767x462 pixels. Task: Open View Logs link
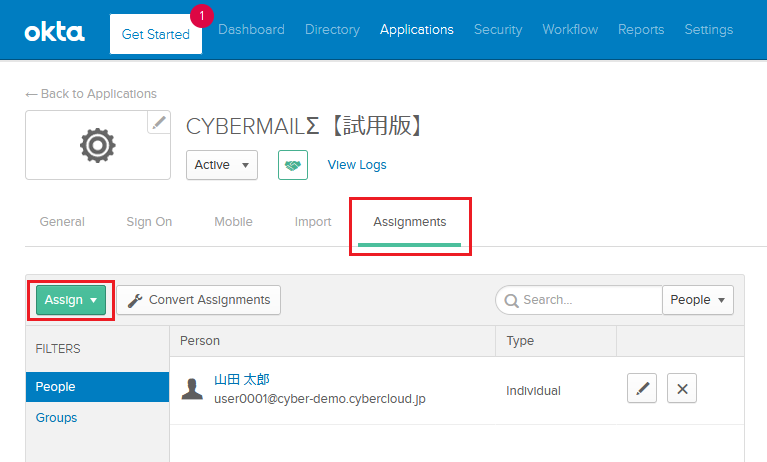(357, 165)
